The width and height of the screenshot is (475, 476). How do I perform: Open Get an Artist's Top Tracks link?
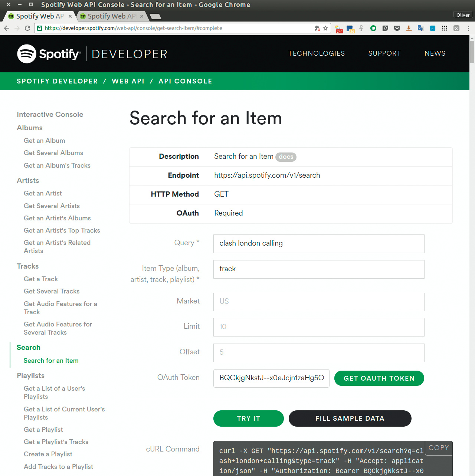pyautogui.click(x=62, y=230)
